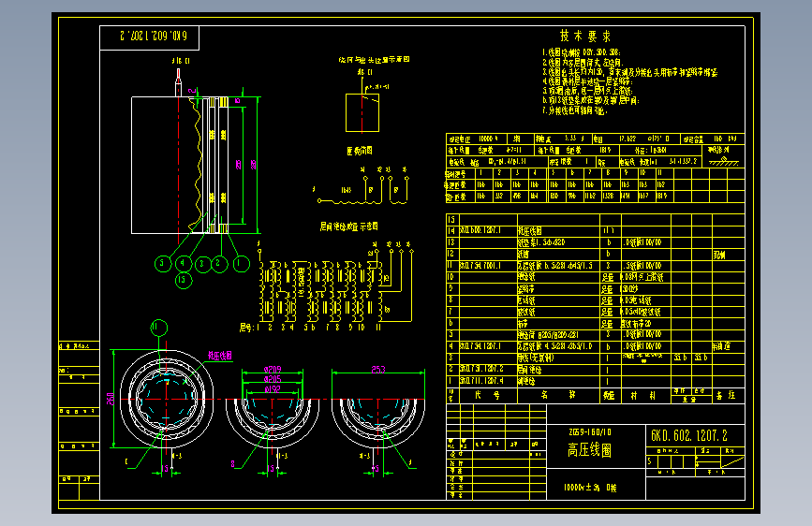The height and width of the screenshot is (526, 812).
Task: Click technical requirement line 7 text
Action: coord(574,110)
